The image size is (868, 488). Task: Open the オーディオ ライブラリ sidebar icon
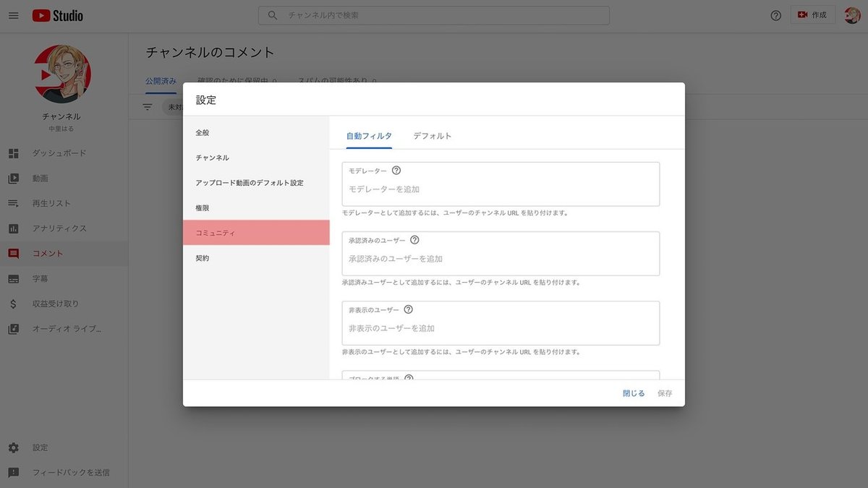pyautogui.click(x=12, y=328)
